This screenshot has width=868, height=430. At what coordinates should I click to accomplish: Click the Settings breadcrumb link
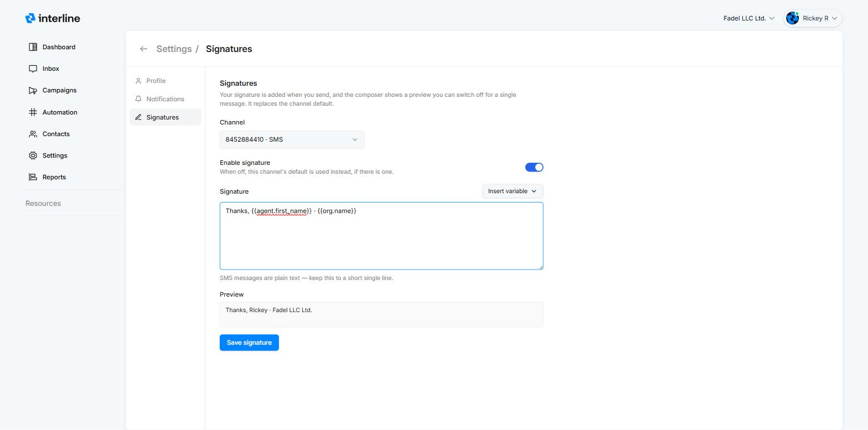(174, 49)
